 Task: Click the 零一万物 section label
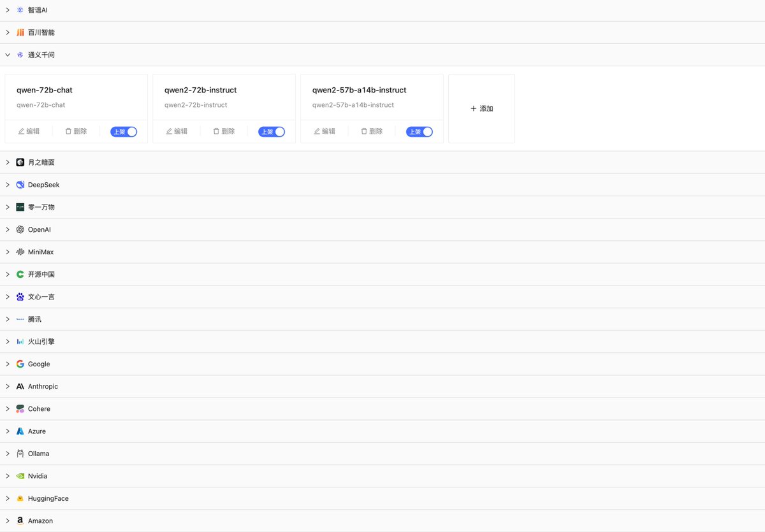click(x=41, y=208)
